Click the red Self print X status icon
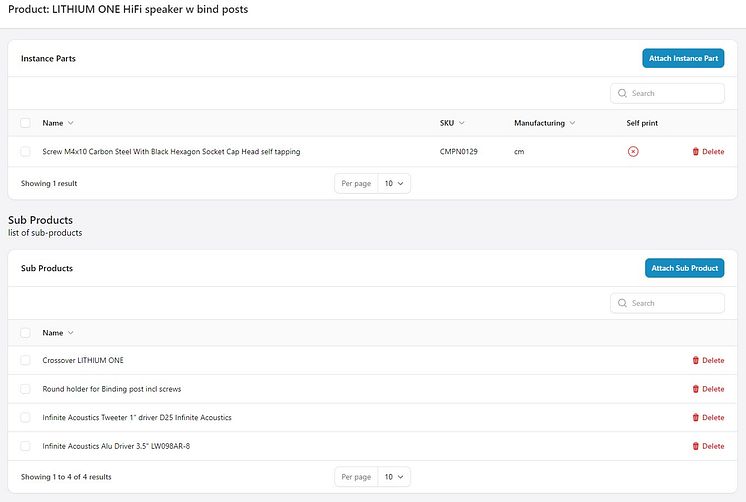Viewport: 746px width, 502px height. 633,151
